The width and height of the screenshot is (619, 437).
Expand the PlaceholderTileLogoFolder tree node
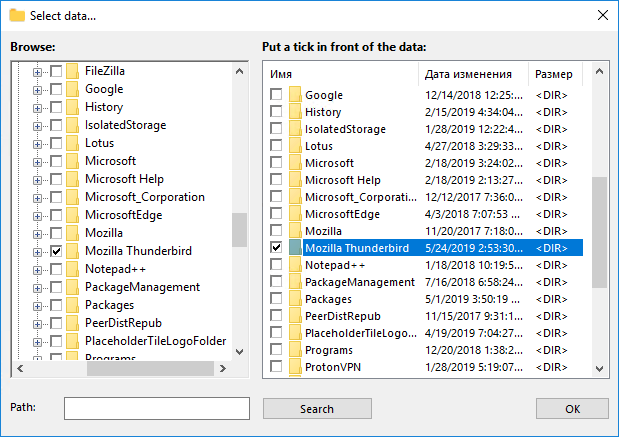tap(37, 342)
